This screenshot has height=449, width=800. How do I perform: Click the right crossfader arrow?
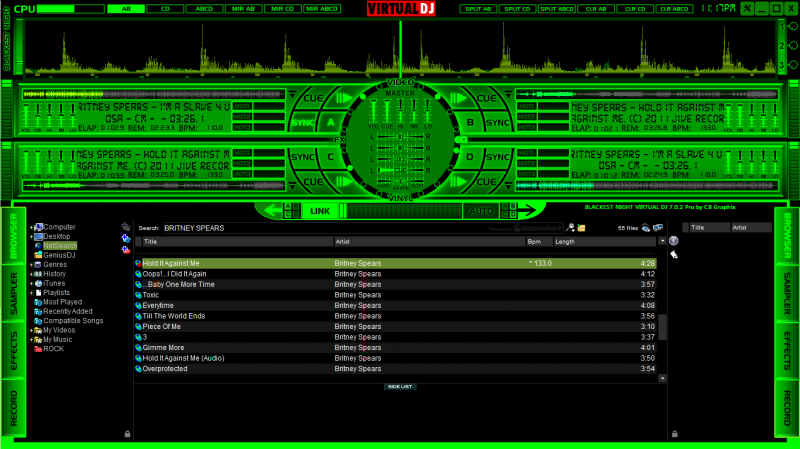pos(528,210)
